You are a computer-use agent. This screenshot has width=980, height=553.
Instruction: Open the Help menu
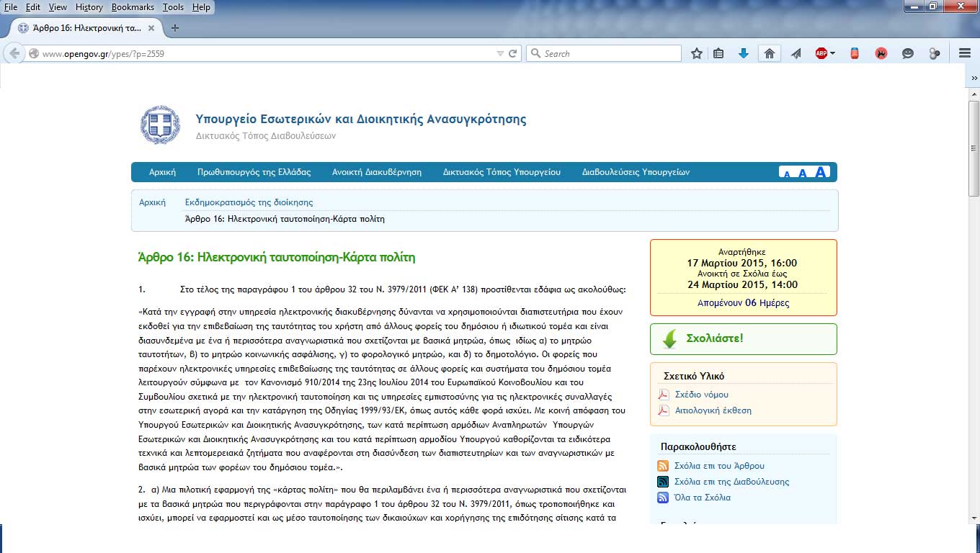201,7
